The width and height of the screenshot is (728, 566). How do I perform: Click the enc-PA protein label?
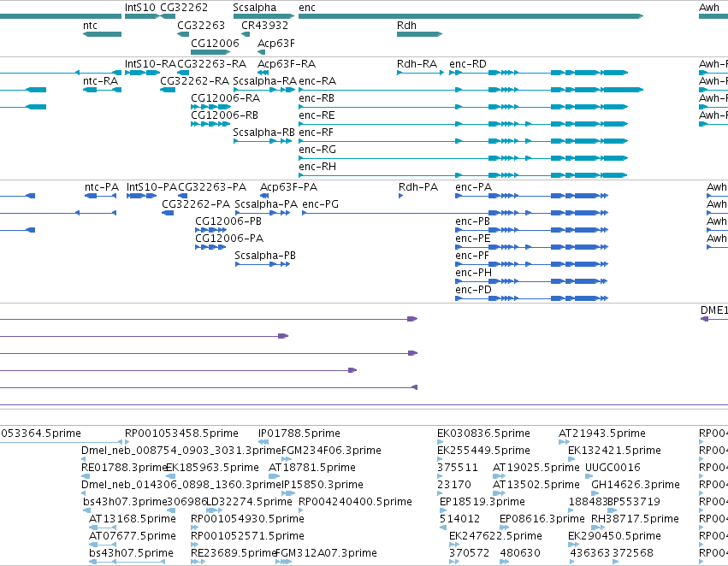click(x=474, y=187)
